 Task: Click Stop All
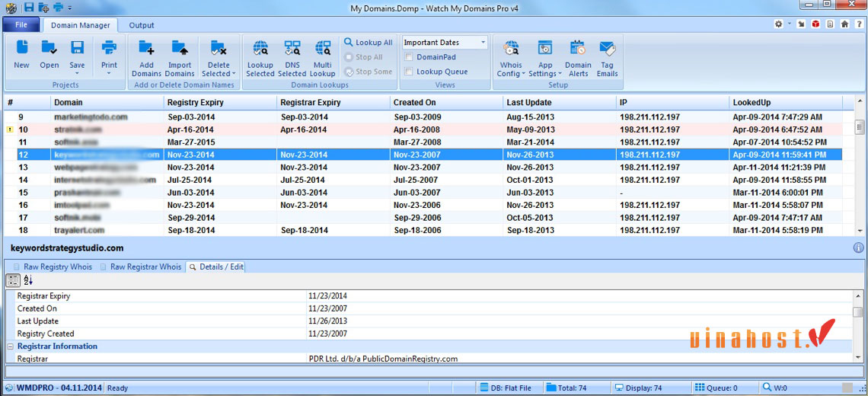click(363, 56)
